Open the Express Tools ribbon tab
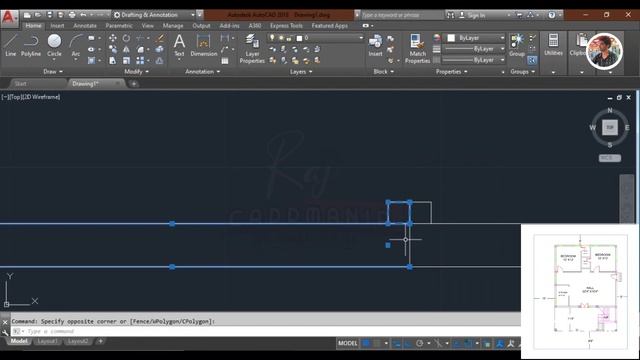The width and height of the screenshot is (640, 360). click(x=286, y=26)
